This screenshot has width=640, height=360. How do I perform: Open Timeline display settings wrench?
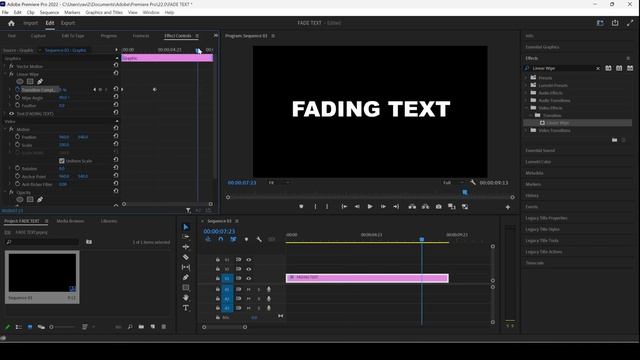259,239
